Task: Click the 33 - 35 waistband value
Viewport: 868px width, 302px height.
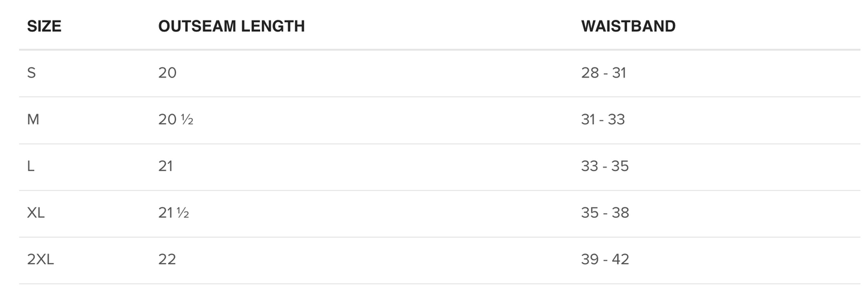Action: (x=605, y=166)
